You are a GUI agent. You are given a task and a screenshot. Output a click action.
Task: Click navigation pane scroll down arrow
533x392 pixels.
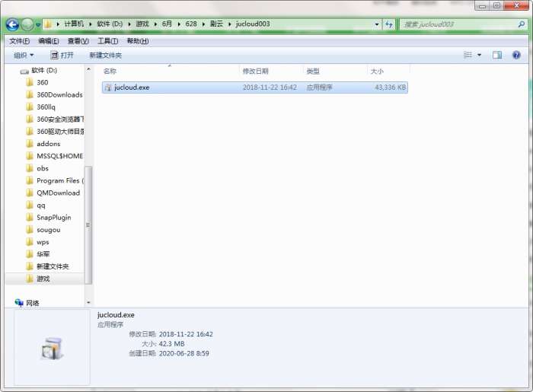tap(88, 302)
